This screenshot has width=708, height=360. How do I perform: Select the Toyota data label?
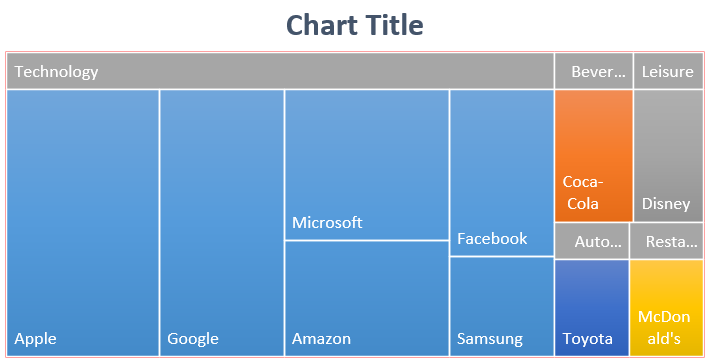[587, 339]
